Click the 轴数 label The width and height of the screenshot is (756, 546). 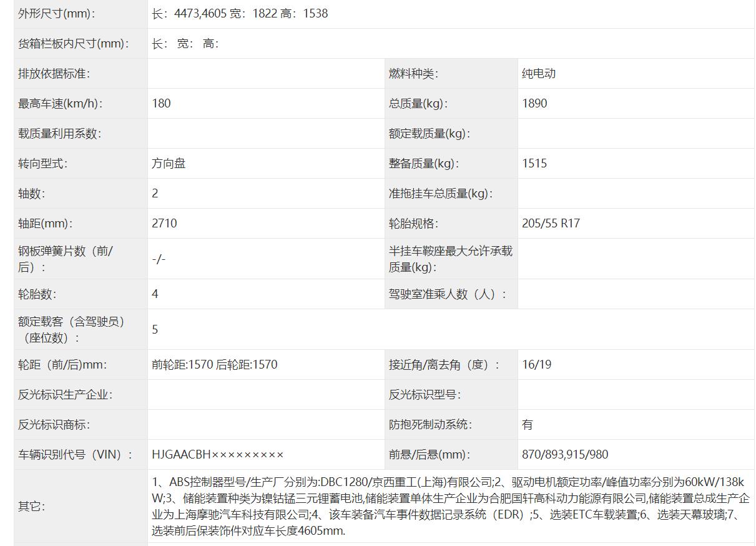tap(32, 194)
